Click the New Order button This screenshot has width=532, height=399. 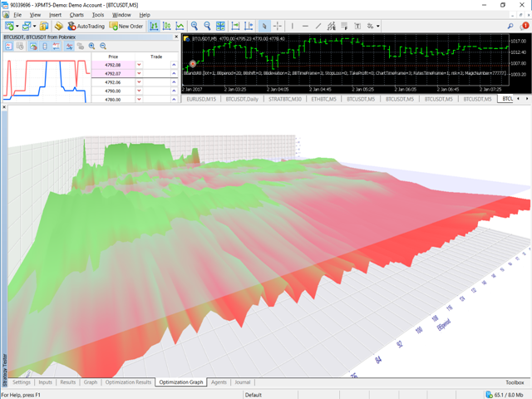(126, 26)
